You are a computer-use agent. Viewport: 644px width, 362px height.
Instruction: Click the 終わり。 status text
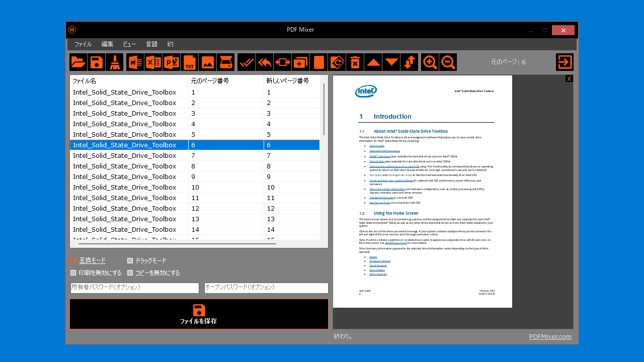pos(343,336)
